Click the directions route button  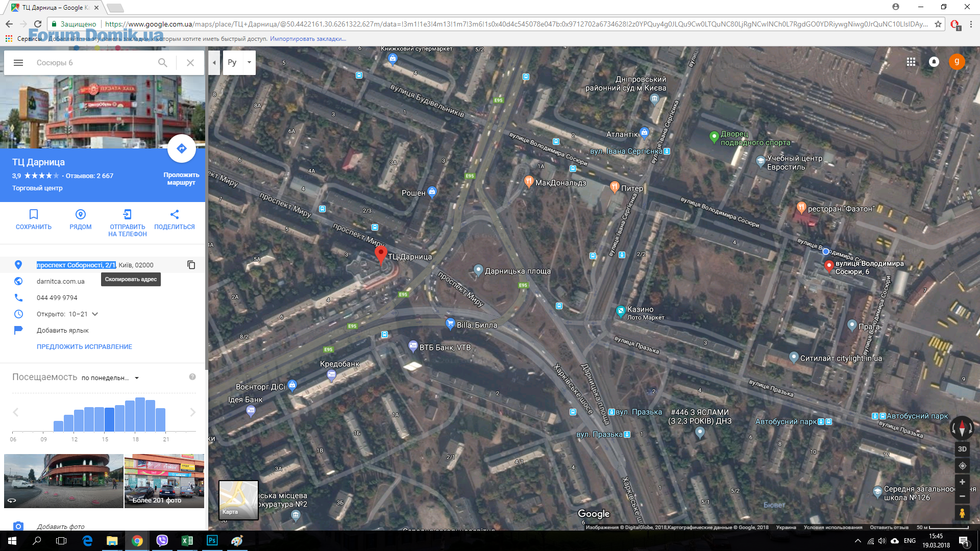(182, 148)
